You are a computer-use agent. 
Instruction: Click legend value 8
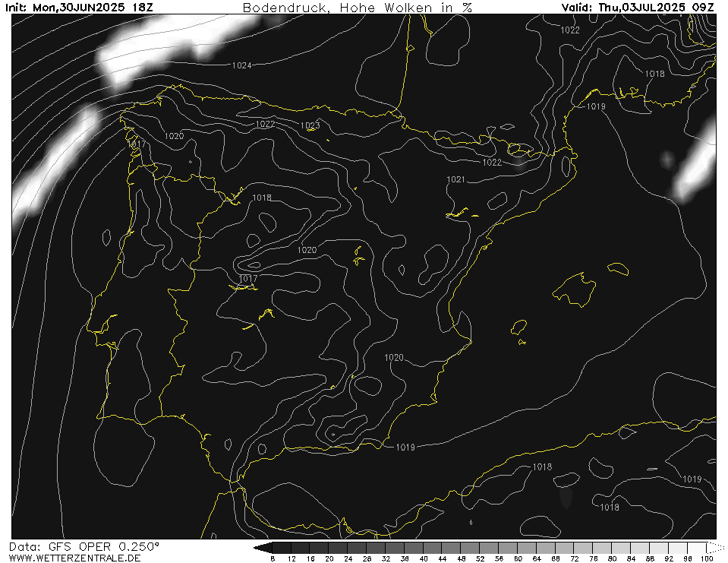(x=273, y=558)
